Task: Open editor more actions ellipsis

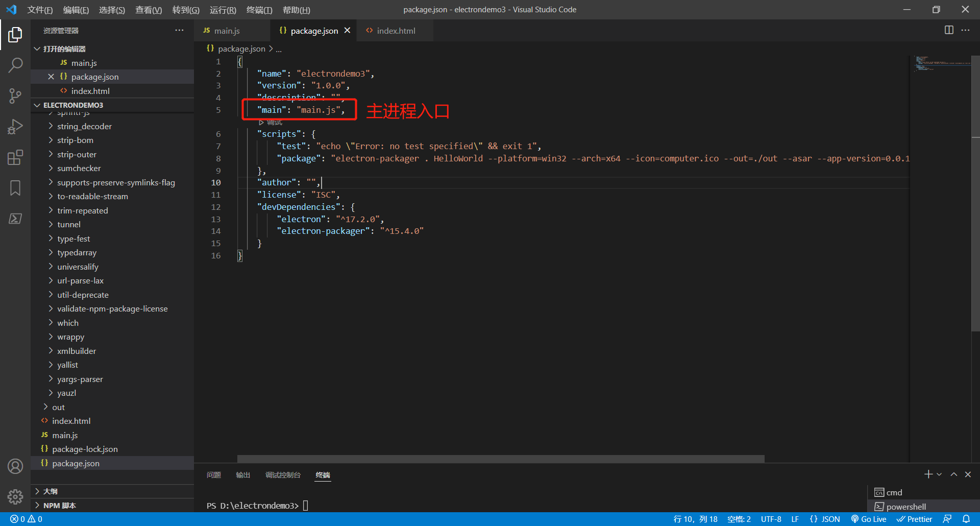Action: click(965, 30)
